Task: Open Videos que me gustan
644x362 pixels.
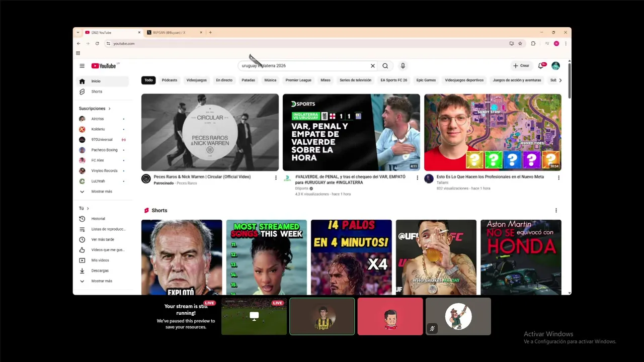Action: coord(102,250)
